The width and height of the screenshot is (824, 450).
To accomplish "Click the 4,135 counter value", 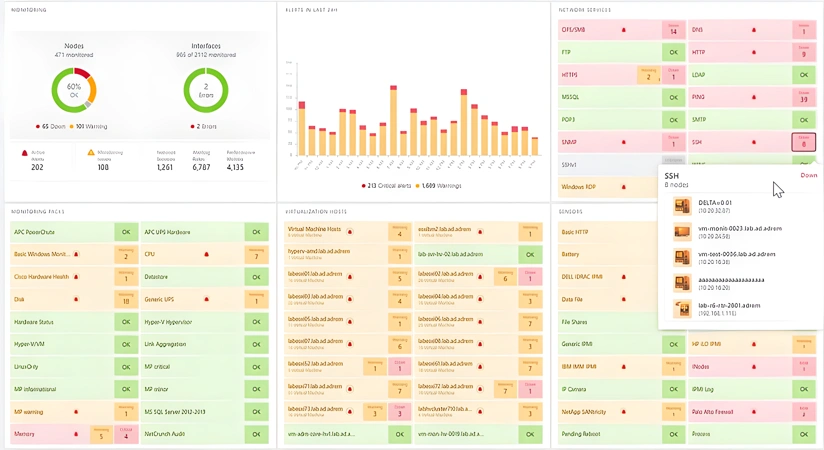I will click(235, 167).
